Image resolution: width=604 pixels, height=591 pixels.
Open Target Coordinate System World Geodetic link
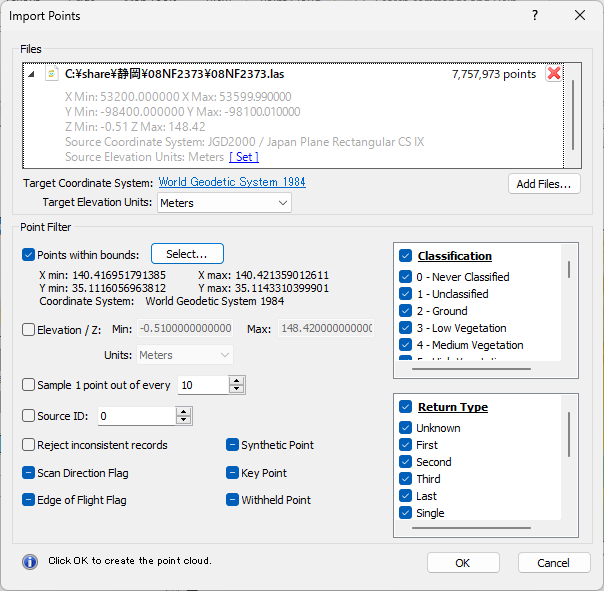click(x=232, y=182)
